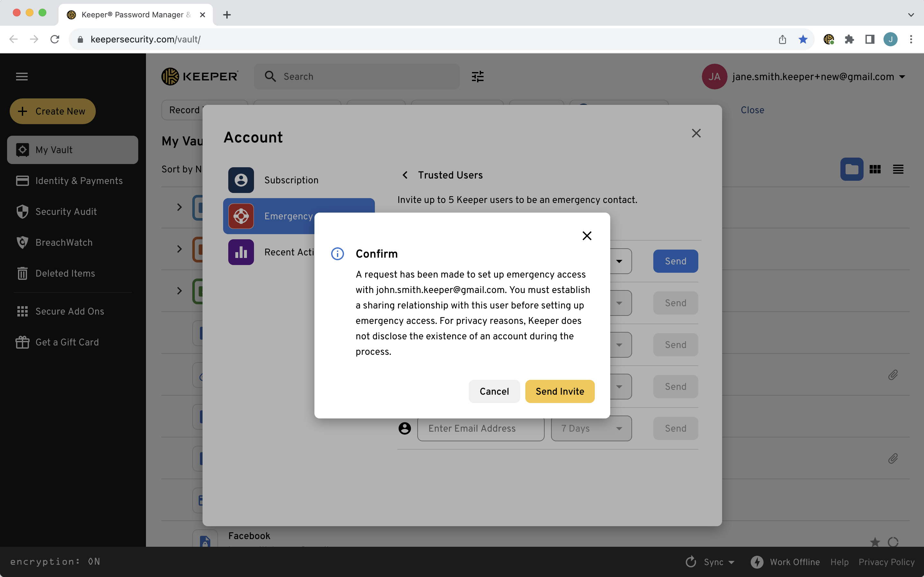Expand the Sync options arrow
Image resolution: width=924 pixels, height=577 pixels.
coord(731,562)
